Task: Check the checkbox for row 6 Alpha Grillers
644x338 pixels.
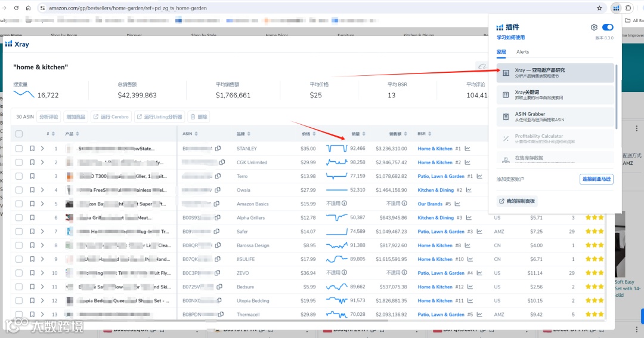Action: [x=19, y=217]
